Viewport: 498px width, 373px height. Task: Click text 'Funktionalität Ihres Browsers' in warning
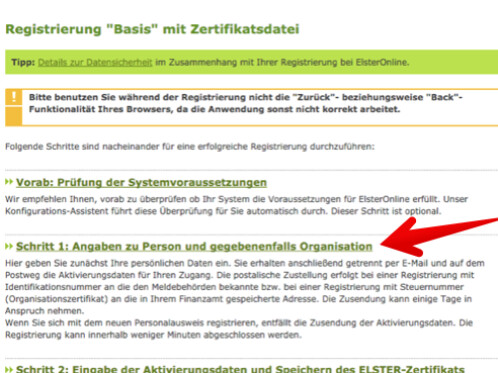coord(101,109)
